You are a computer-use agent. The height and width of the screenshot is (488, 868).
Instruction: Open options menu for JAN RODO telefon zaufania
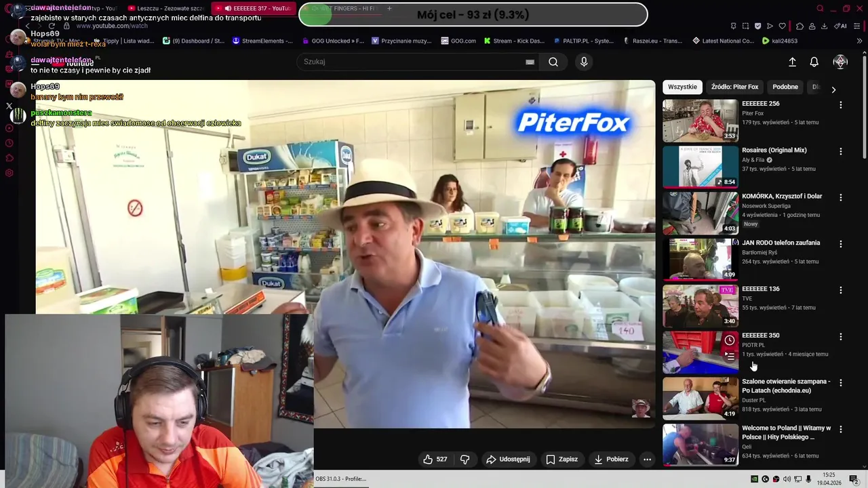[x=840, y=243]
